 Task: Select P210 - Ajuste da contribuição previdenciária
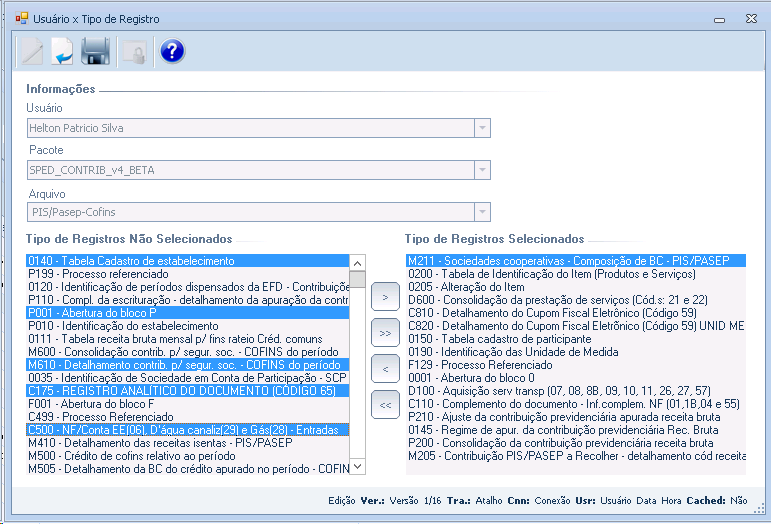[x=576, y=417]
